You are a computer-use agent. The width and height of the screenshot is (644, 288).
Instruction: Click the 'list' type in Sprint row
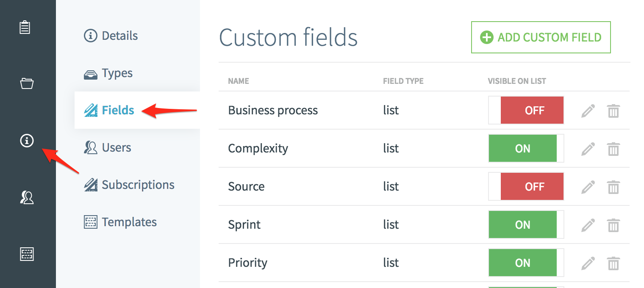point(391,225)
